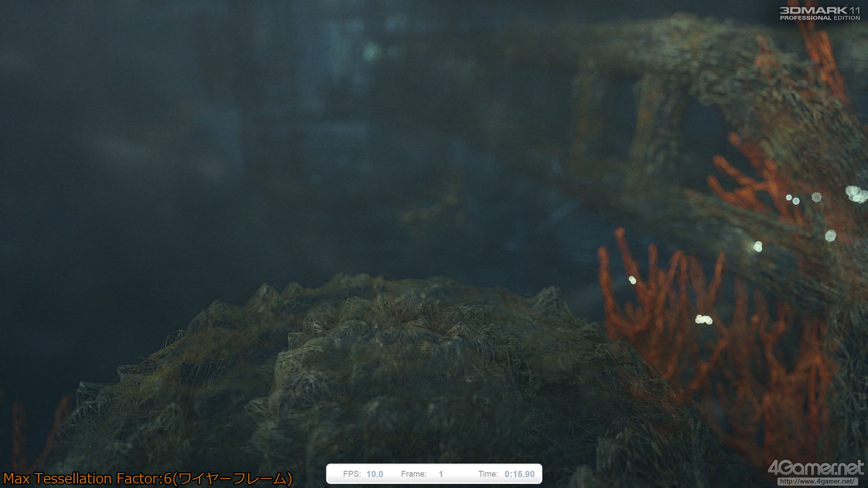
Task: Click the Frame label
Action: point(413,474)
